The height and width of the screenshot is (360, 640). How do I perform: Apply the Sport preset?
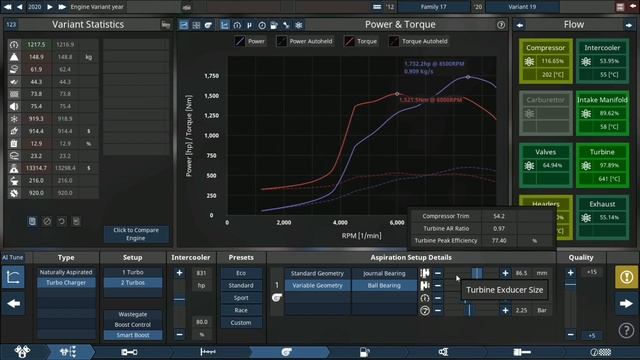click(241, 298)
